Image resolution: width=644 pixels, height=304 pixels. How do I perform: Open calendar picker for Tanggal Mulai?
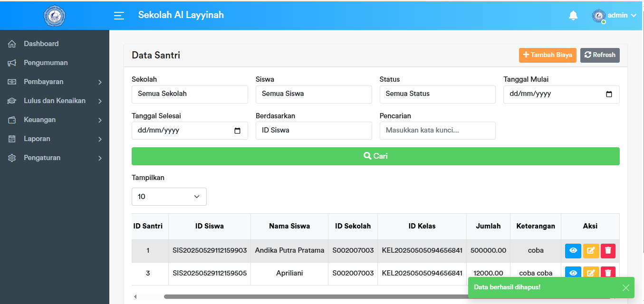coord(609,94)
